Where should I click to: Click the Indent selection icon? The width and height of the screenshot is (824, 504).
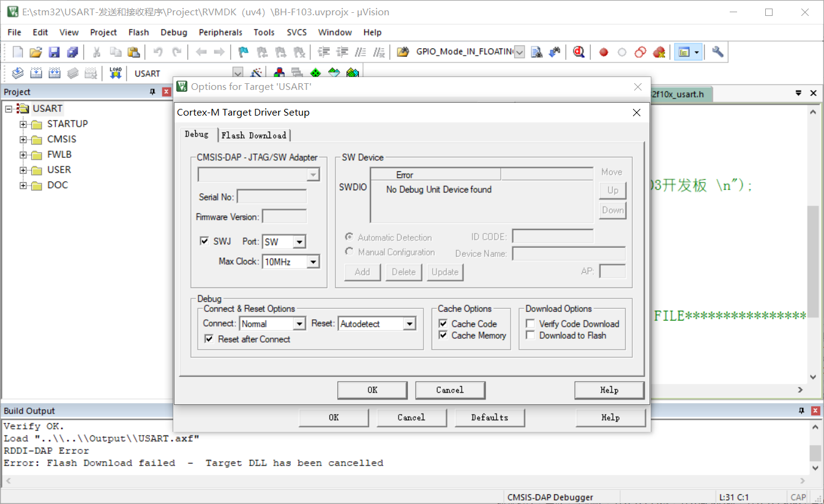[324, 52]
